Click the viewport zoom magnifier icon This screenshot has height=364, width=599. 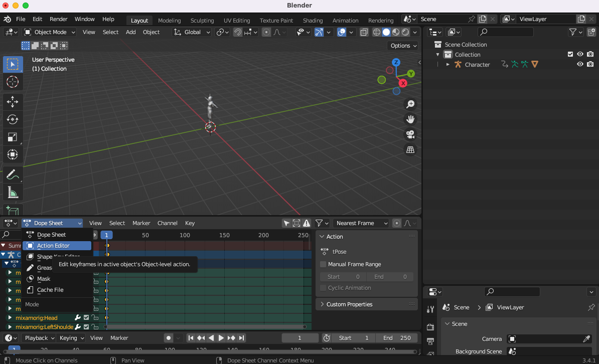(410, 104)
